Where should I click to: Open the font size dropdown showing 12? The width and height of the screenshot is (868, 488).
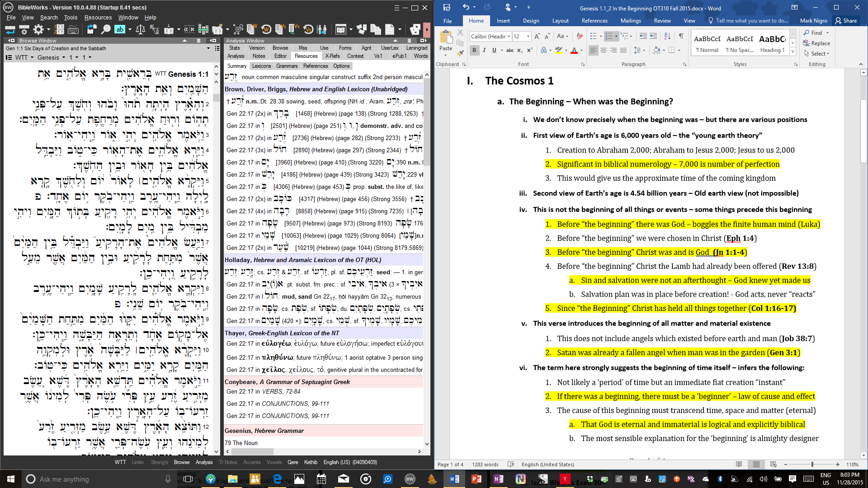[x=528, y=36]
